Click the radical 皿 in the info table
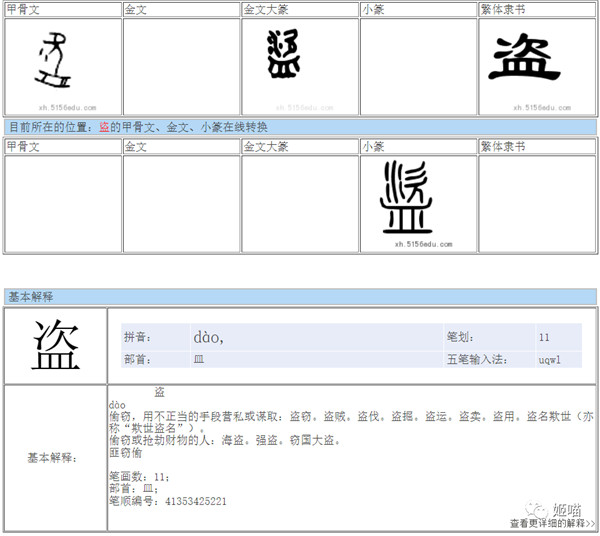 [198, 359]
